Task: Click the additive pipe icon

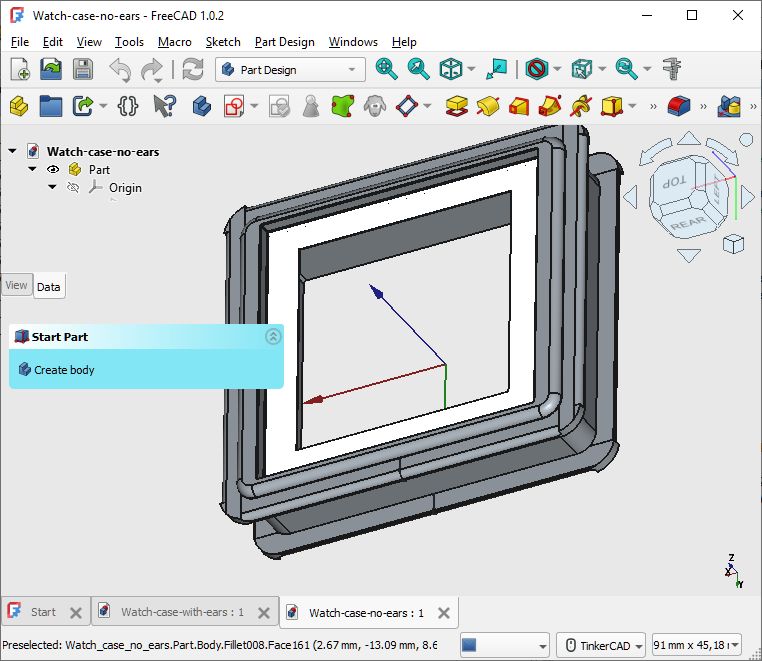Action: pyautogui.click(x=550, y=106)
